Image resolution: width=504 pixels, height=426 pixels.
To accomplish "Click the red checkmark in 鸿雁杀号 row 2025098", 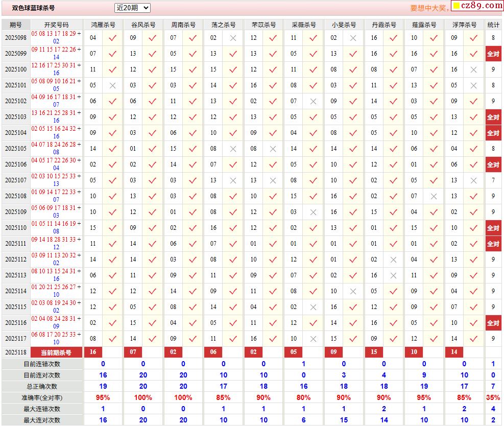I will point(113,38).
